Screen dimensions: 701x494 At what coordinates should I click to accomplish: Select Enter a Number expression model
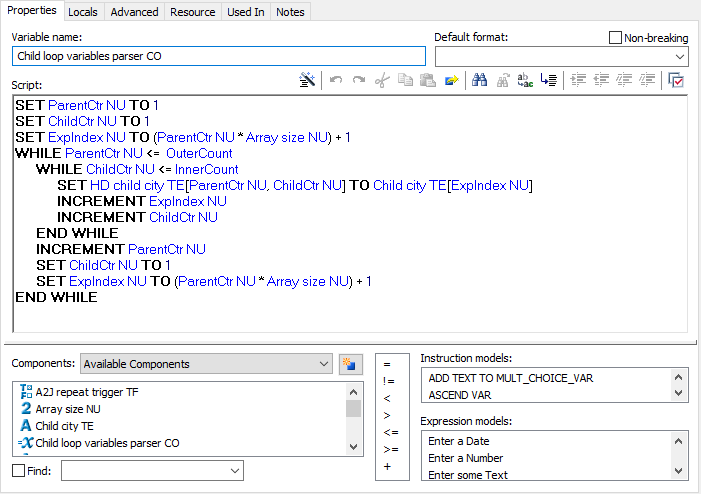[465, 458]
